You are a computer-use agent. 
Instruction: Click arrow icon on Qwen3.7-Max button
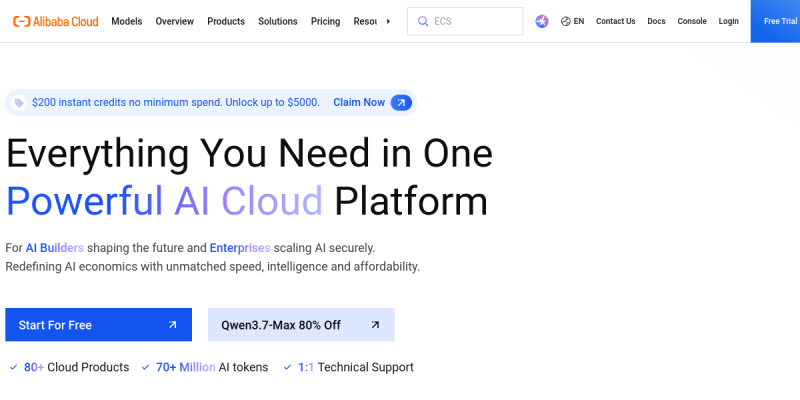click(375, 324)
